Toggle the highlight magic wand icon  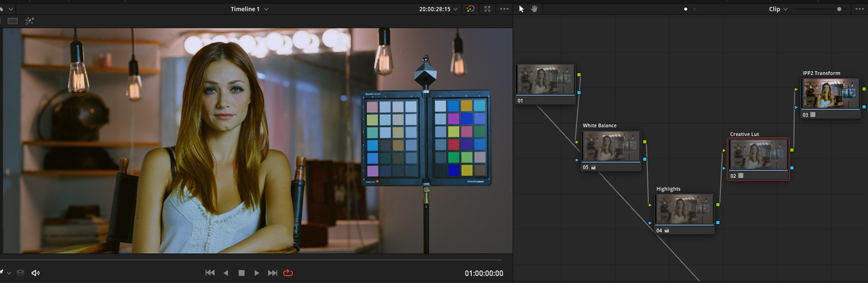[30, 21]
